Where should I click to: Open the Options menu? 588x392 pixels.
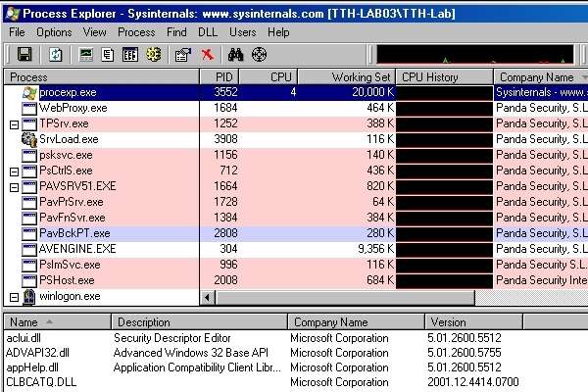[x=54, y=32]
